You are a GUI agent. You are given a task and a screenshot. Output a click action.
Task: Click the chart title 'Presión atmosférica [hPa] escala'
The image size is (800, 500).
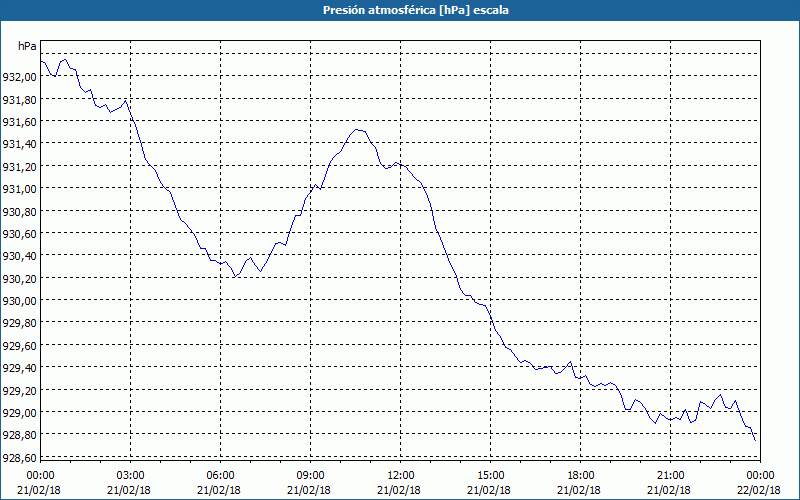click(x=416, y=10)
